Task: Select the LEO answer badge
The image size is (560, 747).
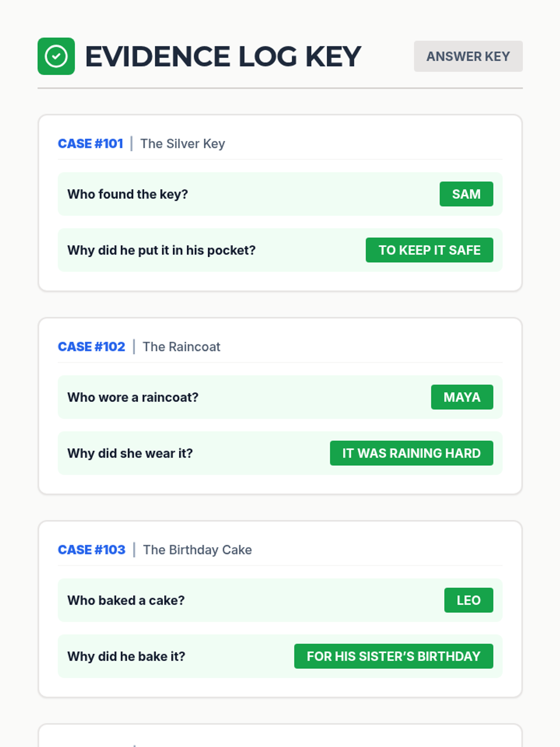Action: click(x=468, y=600)
